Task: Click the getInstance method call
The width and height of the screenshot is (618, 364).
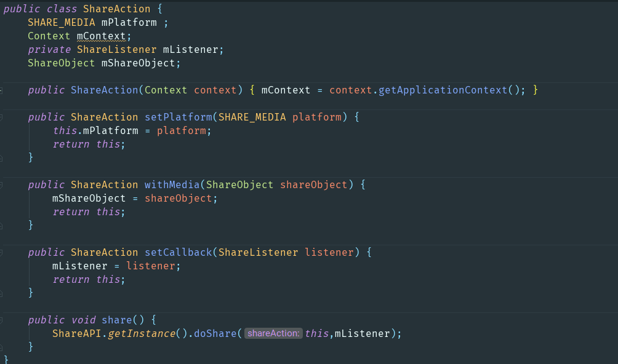Action: click(142, 334)
